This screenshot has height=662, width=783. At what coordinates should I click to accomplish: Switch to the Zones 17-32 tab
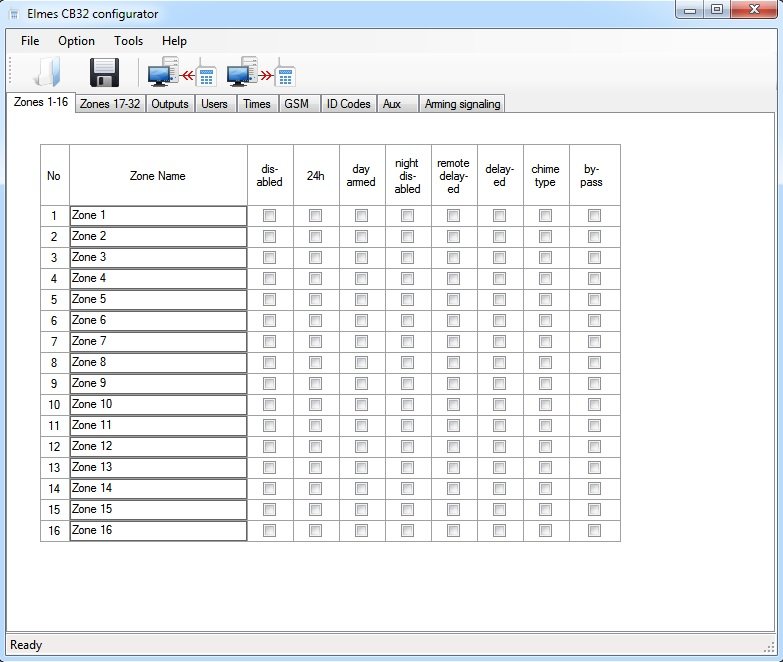click(x=110, y=104)
